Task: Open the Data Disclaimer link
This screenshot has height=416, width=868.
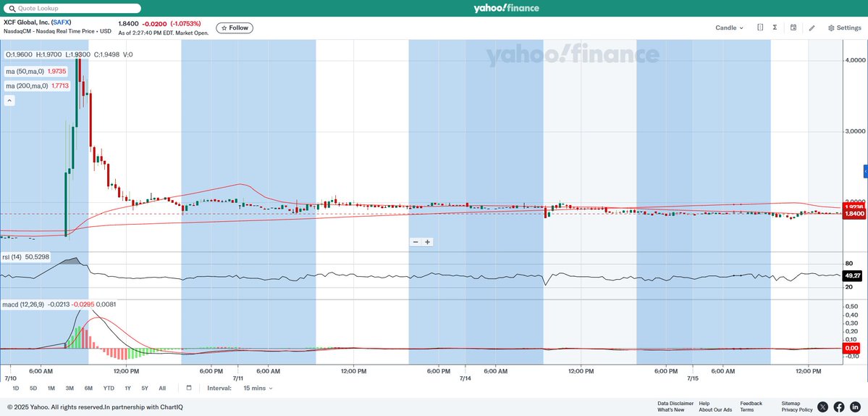Action: (x=675, y=403)
